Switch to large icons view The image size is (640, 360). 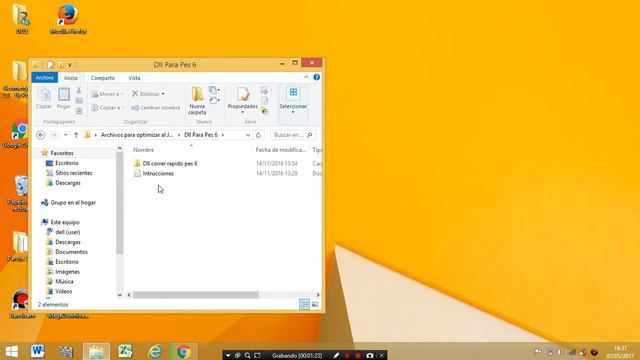(x=315, y=304)
